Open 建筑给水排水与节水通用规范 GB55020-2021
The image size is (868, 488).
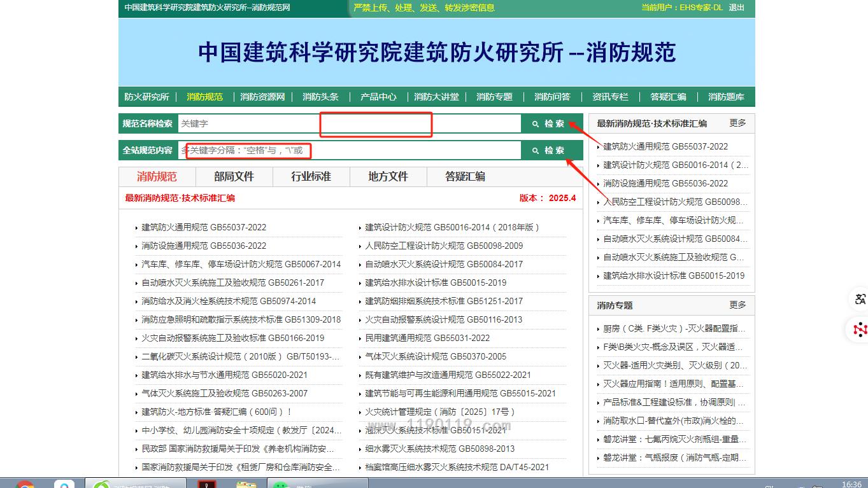click(x=224, y=375)
